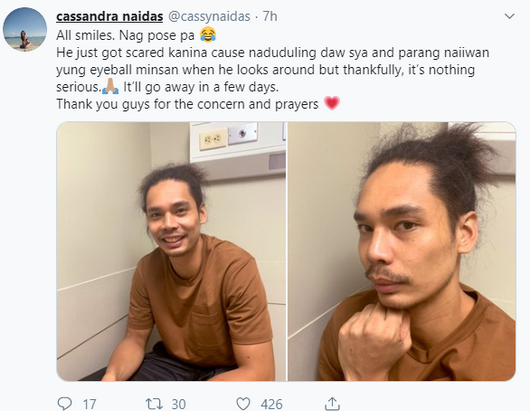Click the red heart emoji in text
The image size is (530, 411).
(x=332, y=103)
